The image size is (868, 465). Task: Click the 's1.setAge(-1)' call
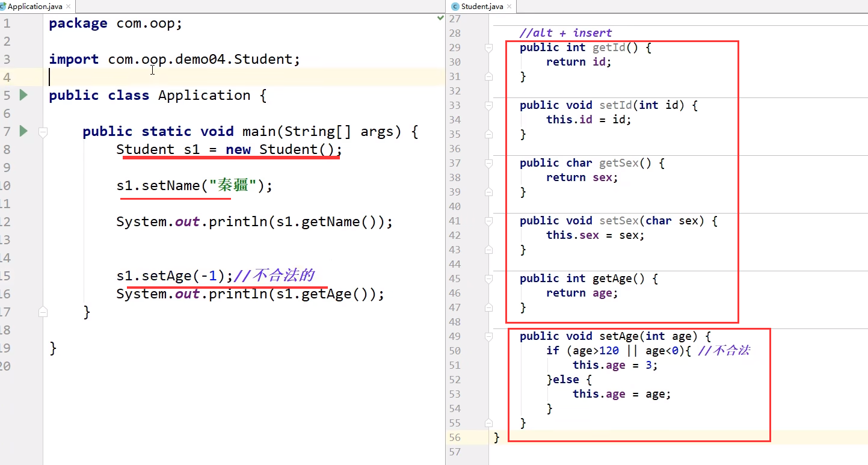click(x=170, y=276)
